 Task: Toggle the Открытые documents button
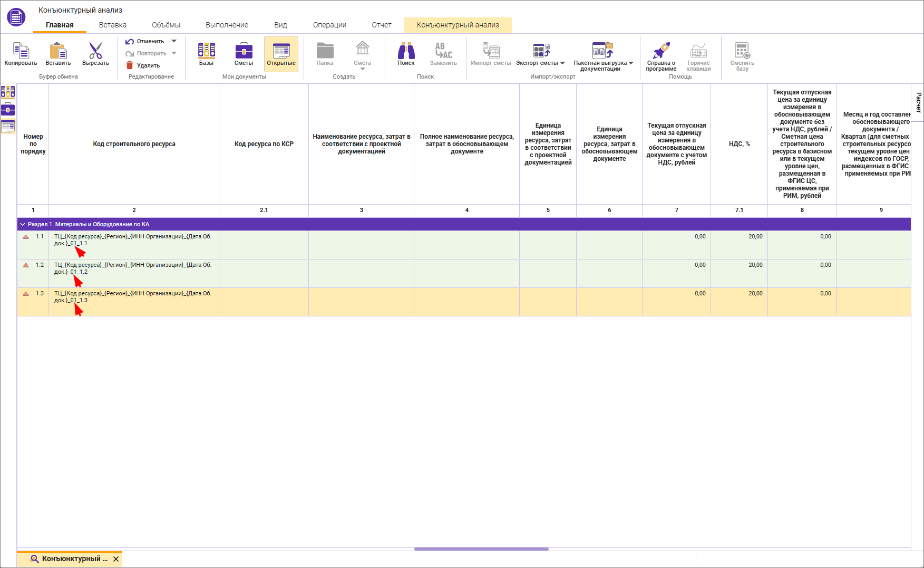coord(281,53)
